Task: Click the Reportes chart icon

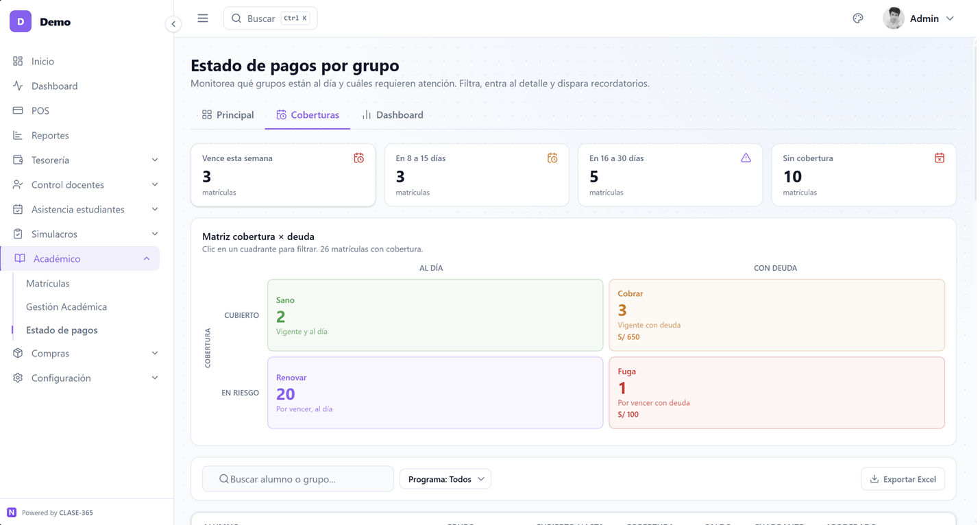Action: [18, 135]
